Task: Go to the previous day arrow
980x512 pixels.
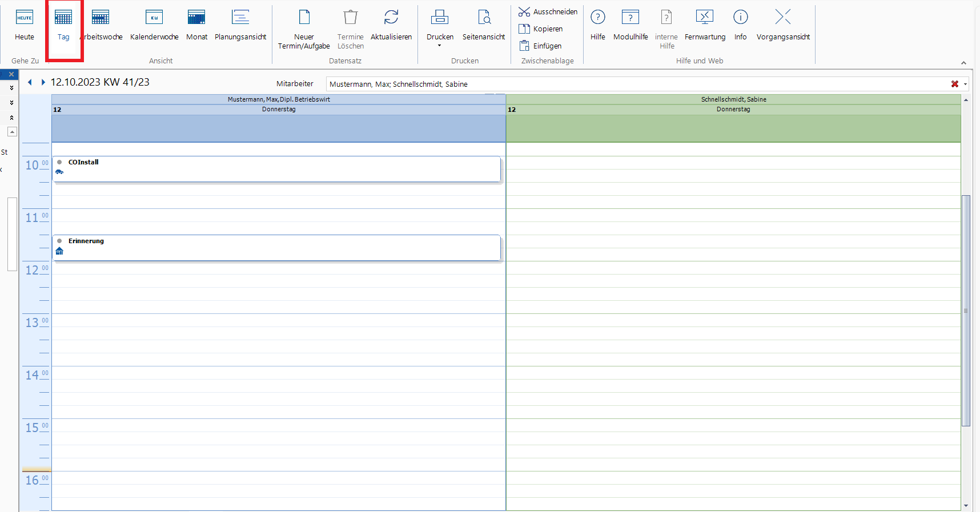Action: pos(30,82)
